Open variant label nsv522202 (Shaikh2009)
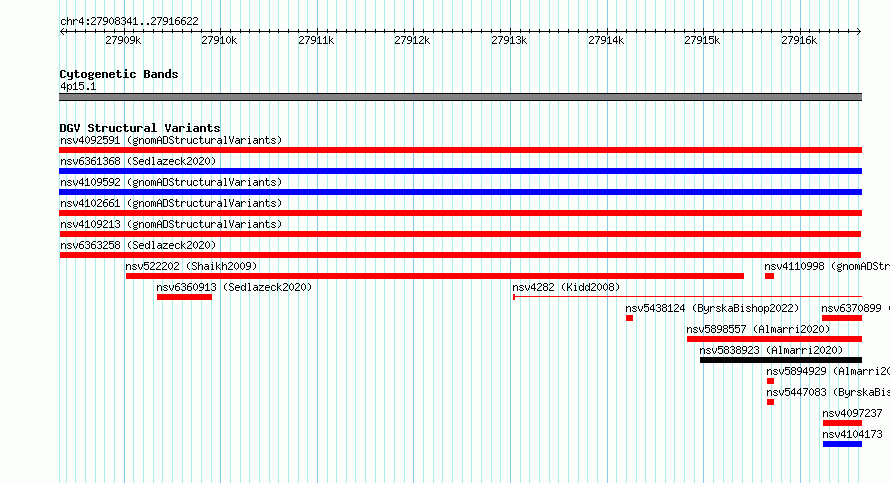The width and height of the screenshot is (890, 483). click(191, 266)
